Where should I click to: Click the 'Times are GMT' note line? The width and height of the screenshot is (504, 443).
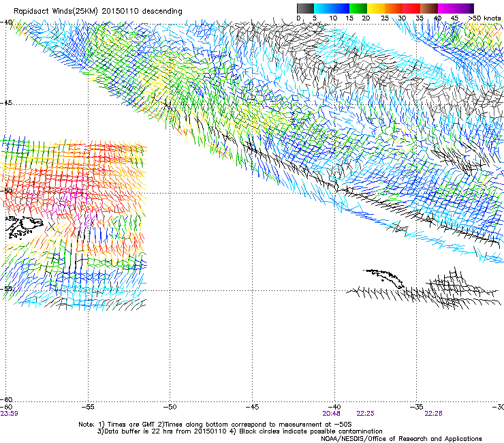215,425
